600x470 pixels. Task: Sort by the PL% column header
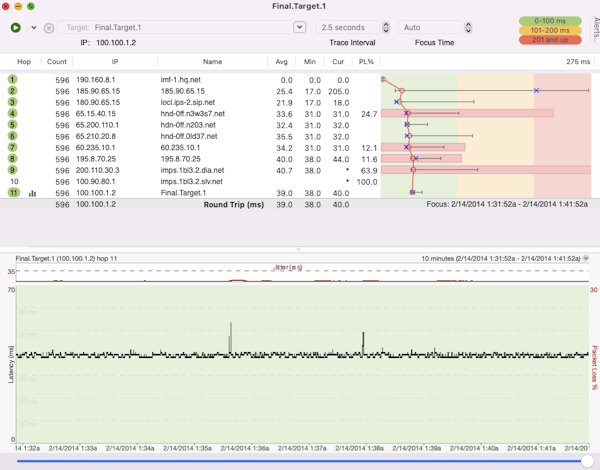click(x=366, y=62)
